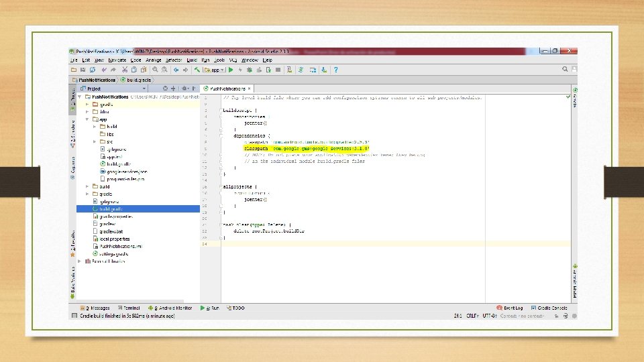This screenshot has height=362, width=644.
Task: Open the Build menu
Action: click(x=192, y=60)
